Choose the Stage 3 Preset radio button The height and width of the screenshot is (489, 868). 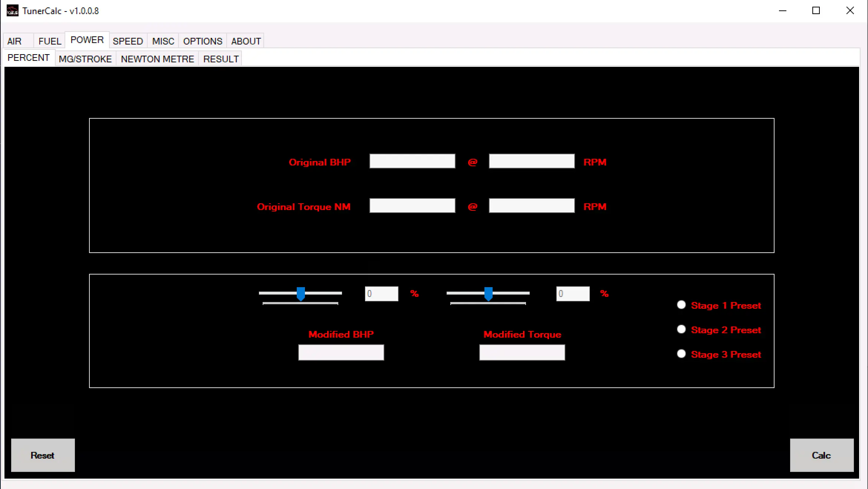(x=681, y=354)
